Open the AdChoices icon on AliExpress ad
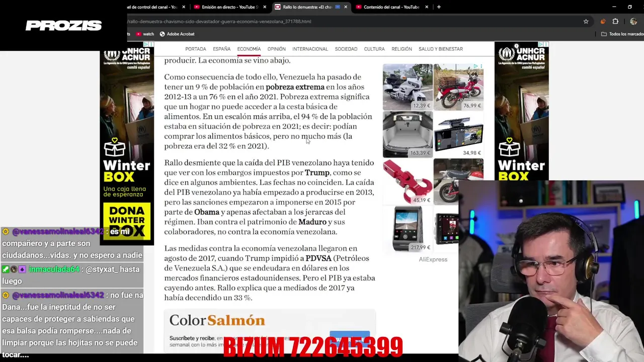Screen dimensions: 644x362 click(x=475, y=66)
